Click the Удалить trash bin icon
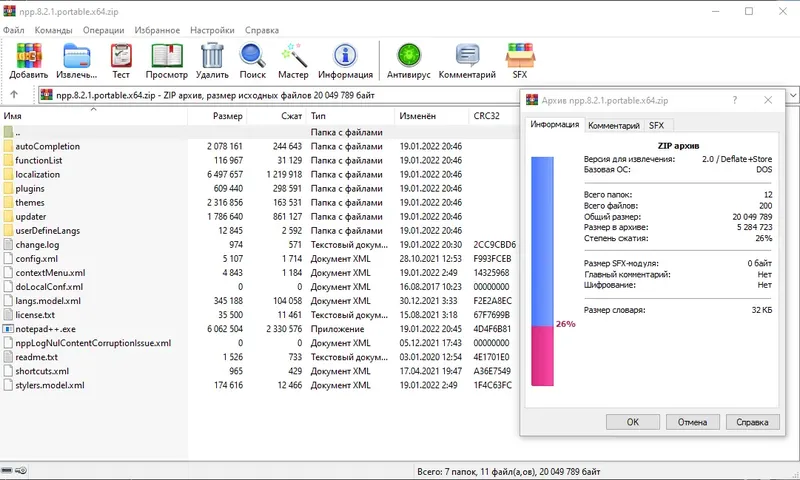 tap(212, 56)
